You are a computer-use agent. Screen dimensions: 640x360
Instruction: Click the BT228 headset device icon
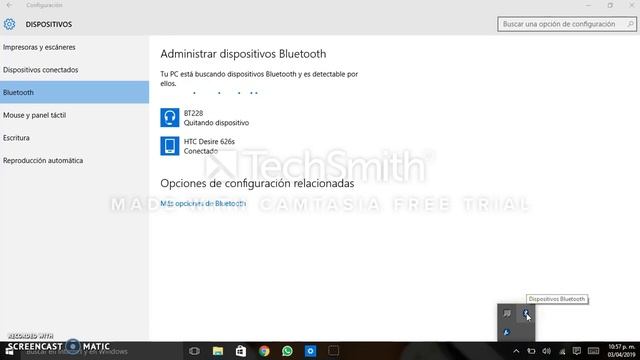coord(169,118)
